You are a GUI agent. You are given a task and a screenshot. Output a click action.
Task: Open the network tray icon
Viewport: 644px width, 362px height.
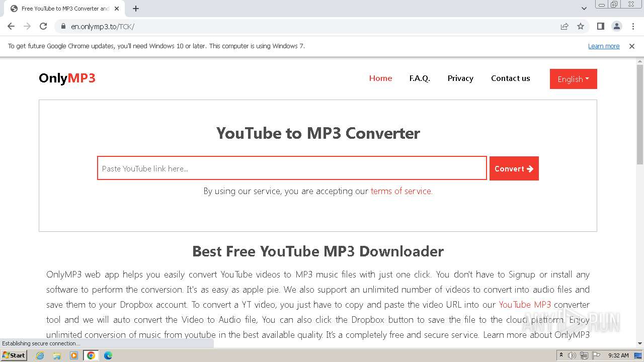click(584, 355)
